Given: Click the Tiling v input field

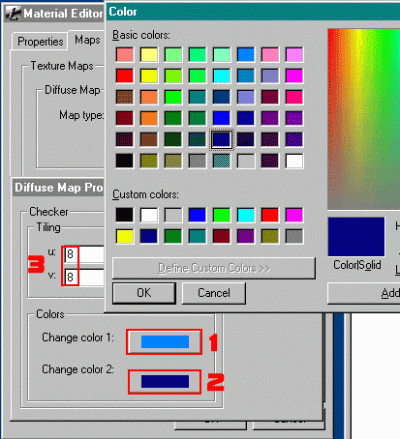Looking at the screenshot, I should 84,277.
